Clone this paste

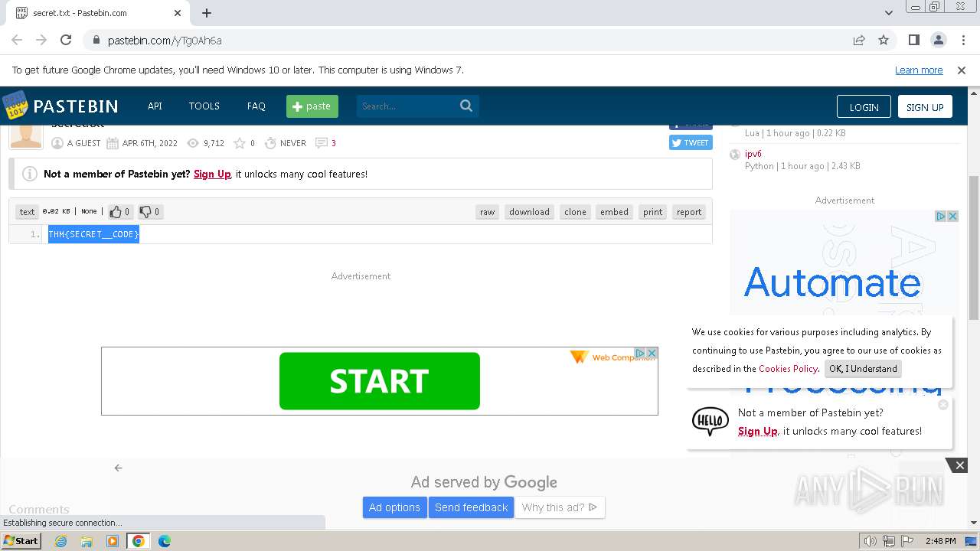[x=575, y=212]
